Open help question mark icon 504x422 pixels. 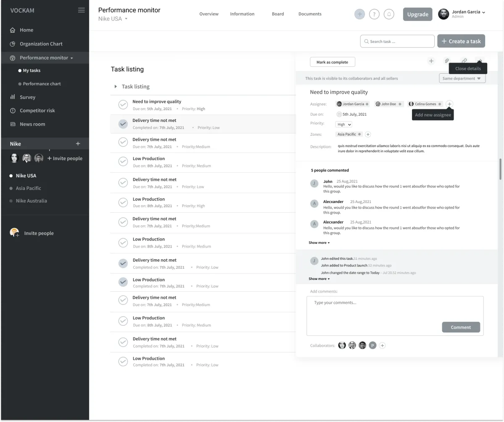(374, 14)
